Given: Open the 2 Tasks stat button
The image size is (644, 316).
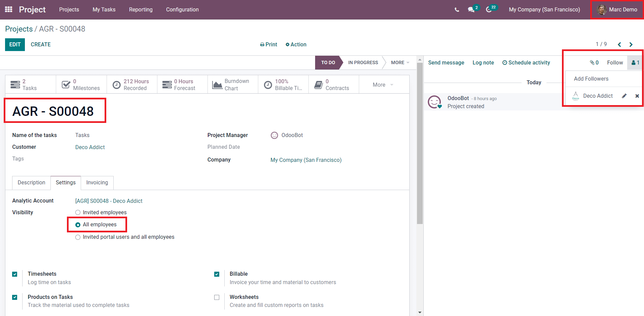Looking at the screenshot, I should pos(31,85).
